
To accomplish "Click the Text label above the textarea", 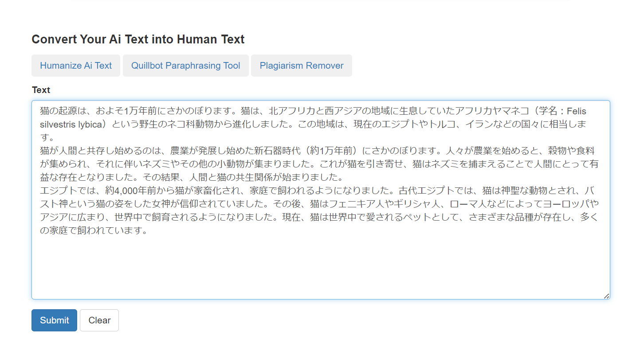I will (41, 90).
